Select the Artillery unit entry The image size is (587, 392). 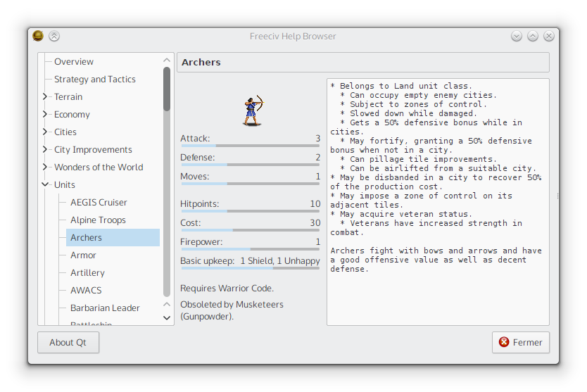pyautogui.click(x=87, y=273)
